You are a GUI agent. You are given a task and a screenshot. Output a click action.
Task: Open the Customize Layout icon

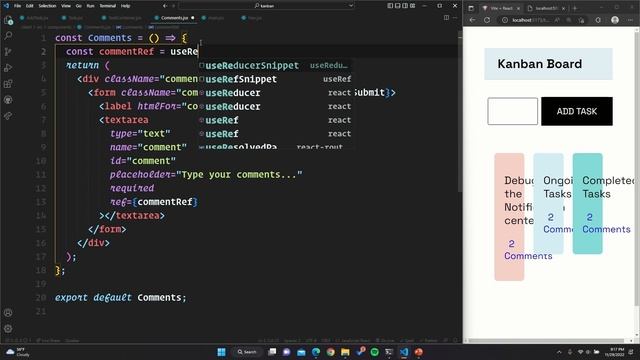point(413,6)
